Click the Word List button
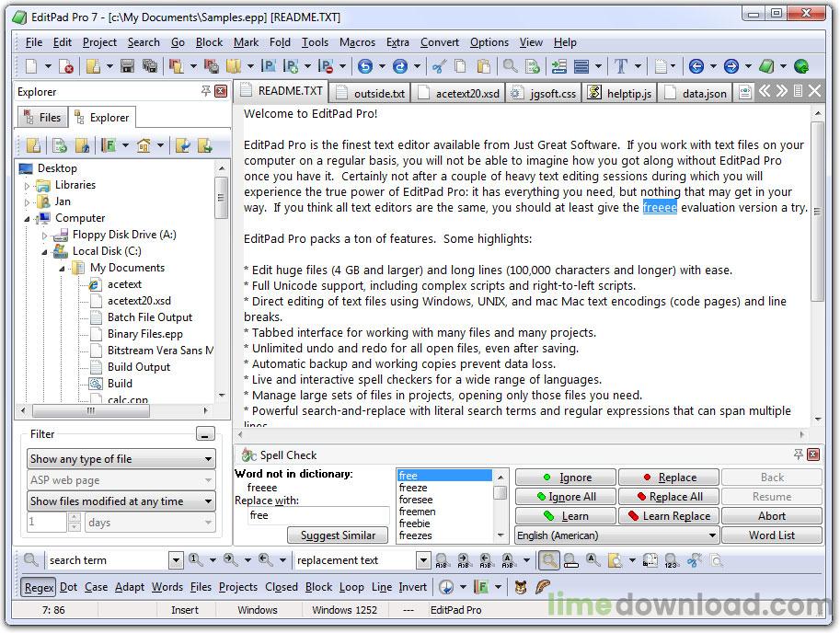 coord(771,535)
